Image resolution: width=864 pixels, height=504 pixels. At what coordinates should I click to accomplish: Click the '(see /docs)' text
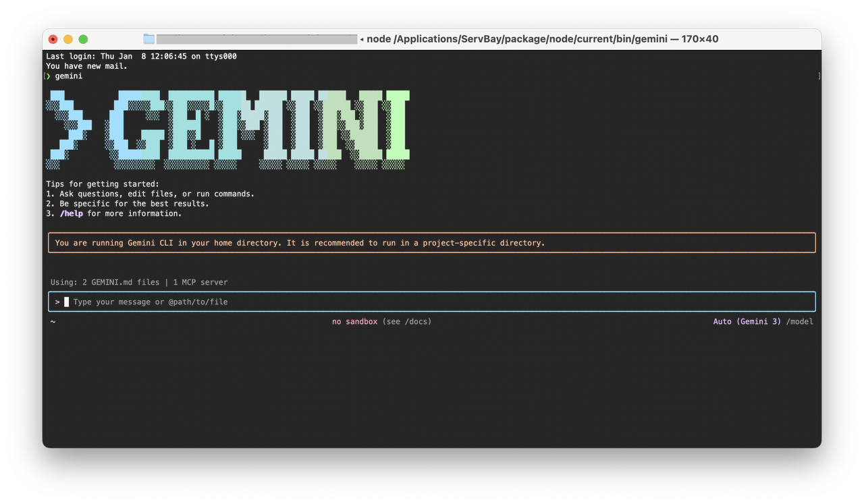pos(407,322)
